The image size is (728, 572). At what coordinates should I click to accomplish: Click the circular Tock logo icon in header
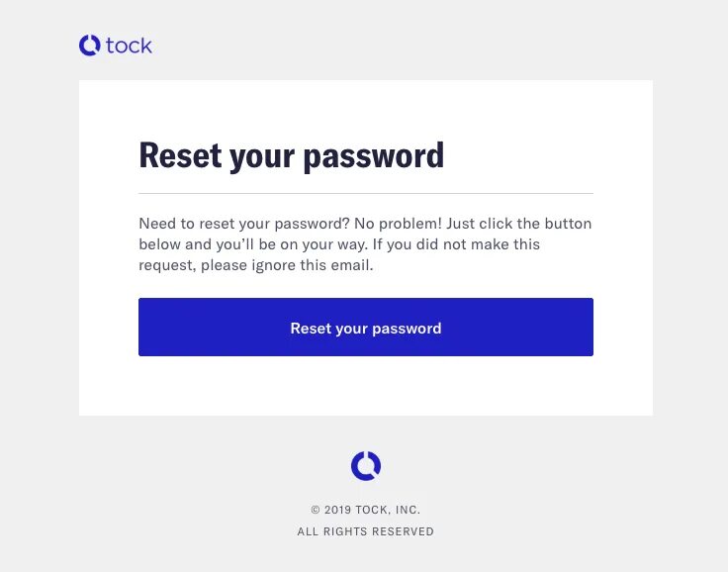(x=90, y=46)
